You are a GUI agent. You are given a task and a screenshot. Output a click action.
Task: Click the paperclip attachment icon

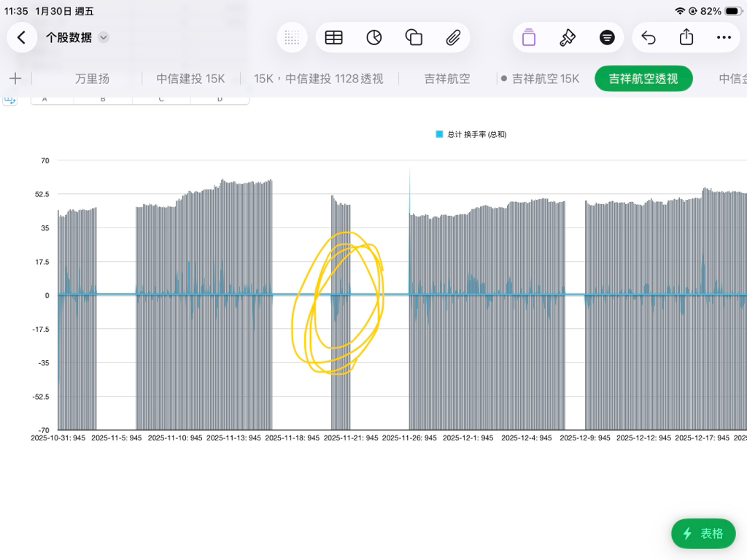(453, 38)
